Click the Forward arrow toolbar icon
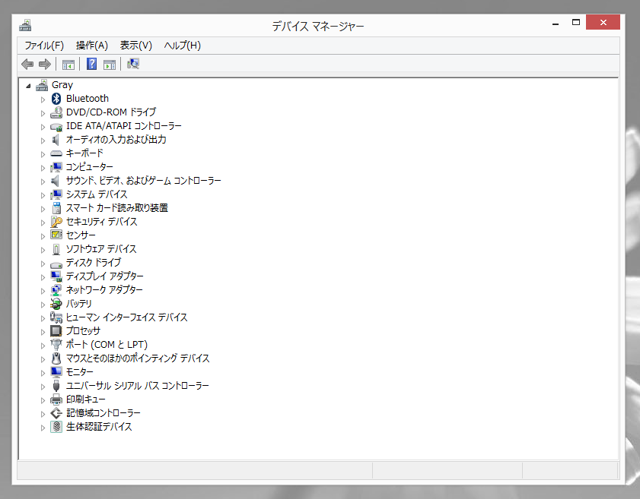This screenshot has width=640, height=499. click(x=44, y=64)
